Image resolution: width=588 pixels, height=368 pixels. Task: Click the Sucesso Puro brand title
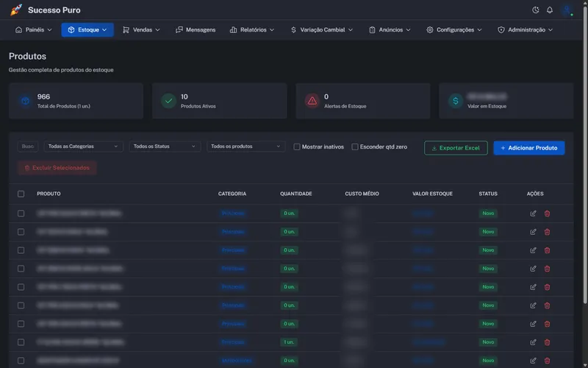(54, 10)
